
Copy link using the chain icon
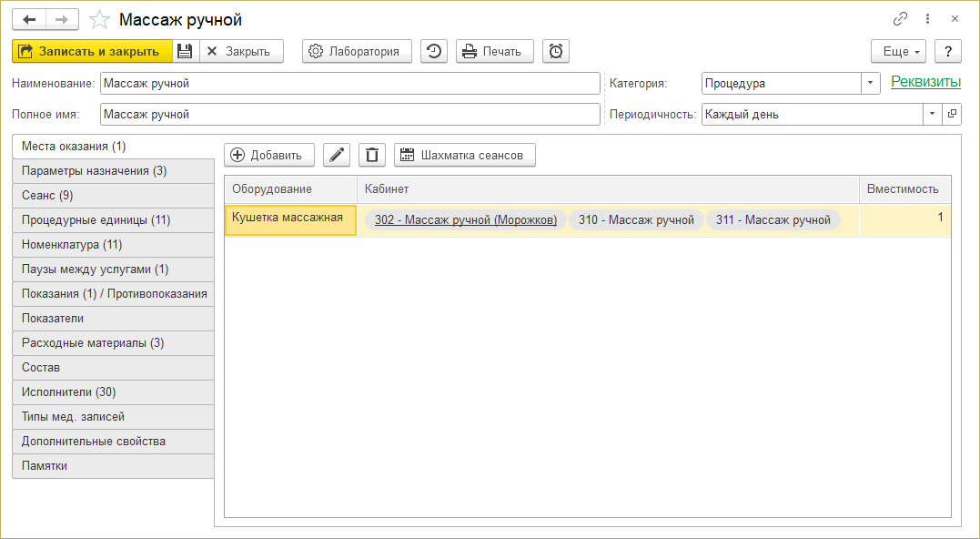coord(900,18)
